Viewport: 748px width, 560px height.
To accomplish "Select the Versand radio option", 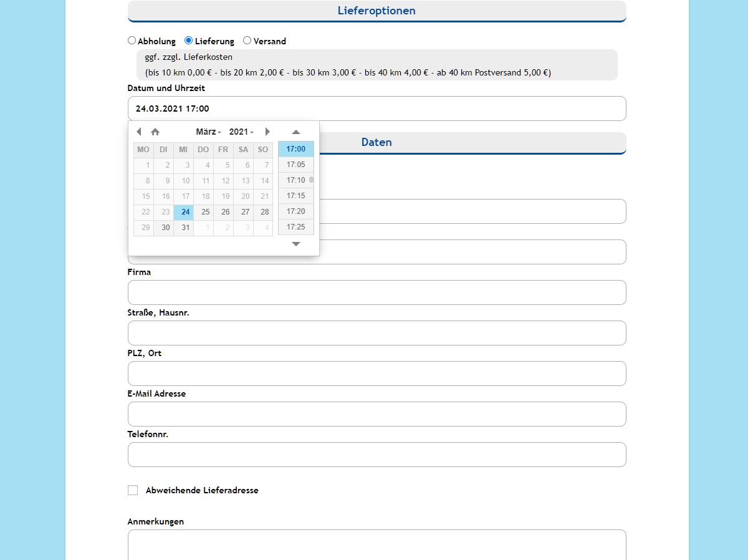I will coord(247,41).
